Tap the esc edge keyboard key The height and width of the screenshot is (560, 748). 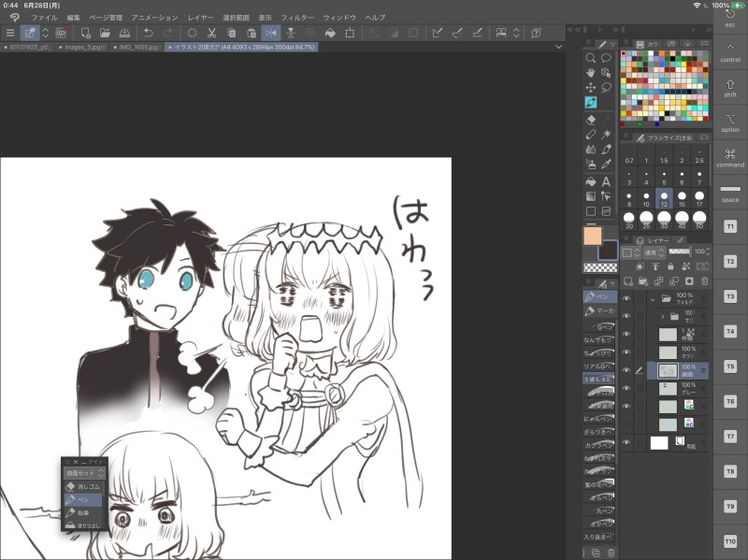tap(730, 18)
